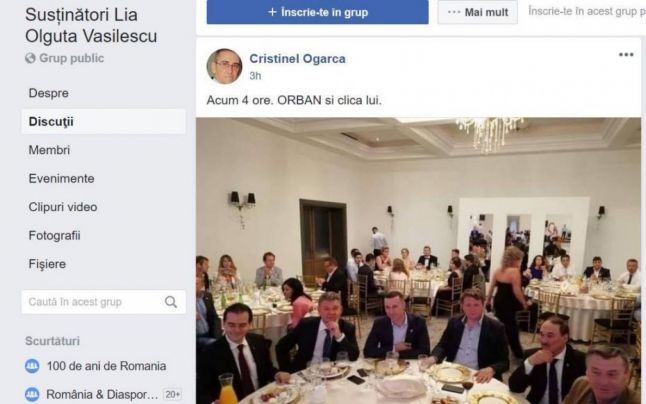Expand the Mai mult dropdown button
Viewport: 646px width, 404px height.
pos(477,12)
